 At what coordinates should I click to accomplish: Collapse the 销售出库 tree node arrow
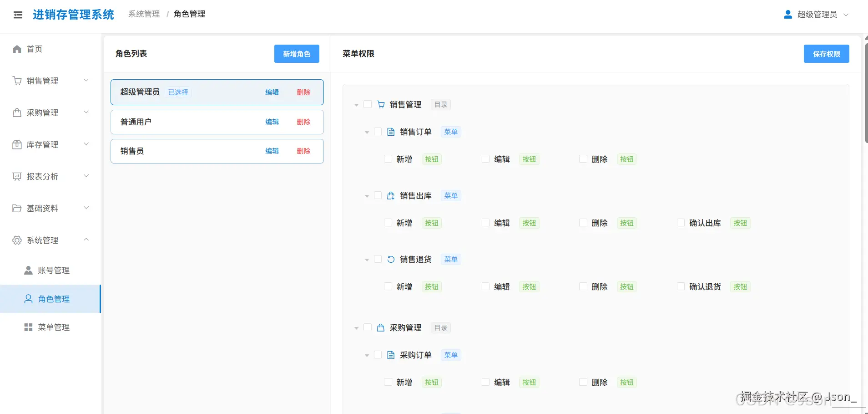(x=367, y=196)
